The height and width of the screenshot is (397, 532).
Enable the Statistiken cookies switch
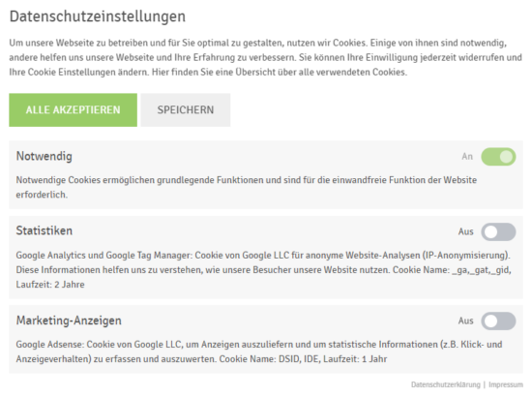[x=498, y=232]
